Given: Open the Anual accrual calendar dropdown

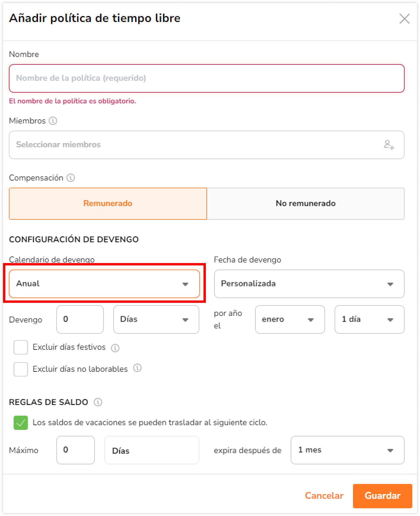Looking at the screenshot, I should [x=104, y=284].
